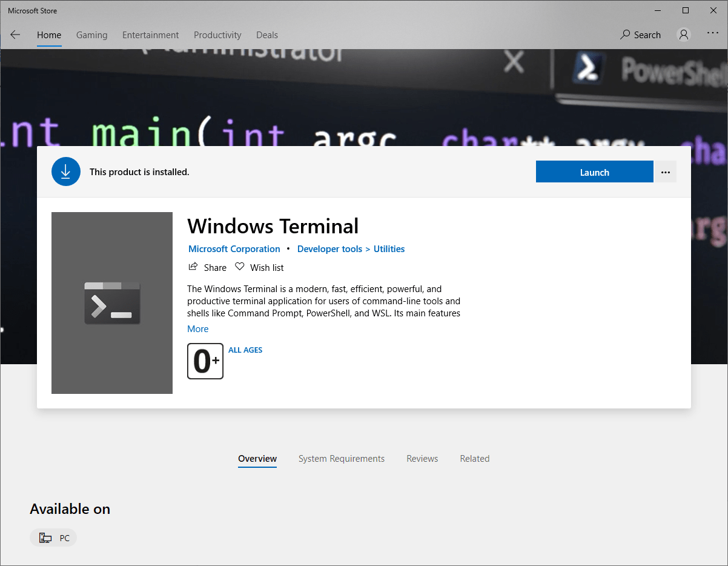Image resolution: width=728 pixels, height=566 pixels.
Task: Go to the Productivity tab
Action: (x=217, y=35)
